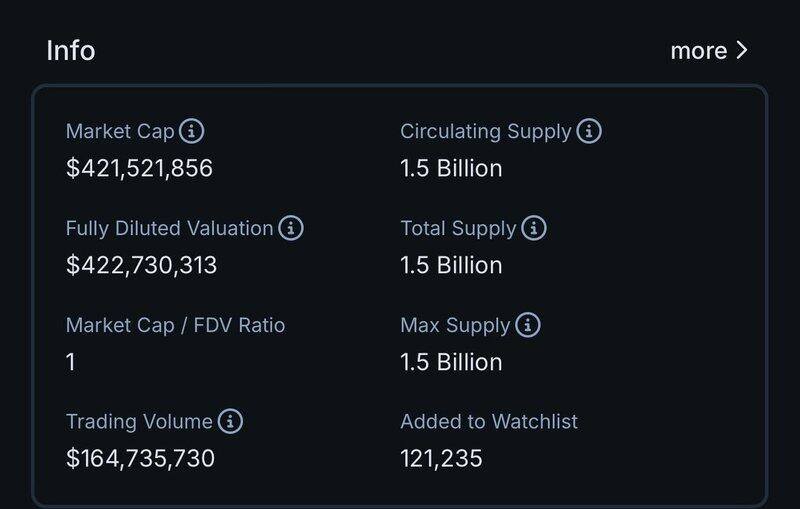Click the Max Supply label text

click(x=455, y=325)
